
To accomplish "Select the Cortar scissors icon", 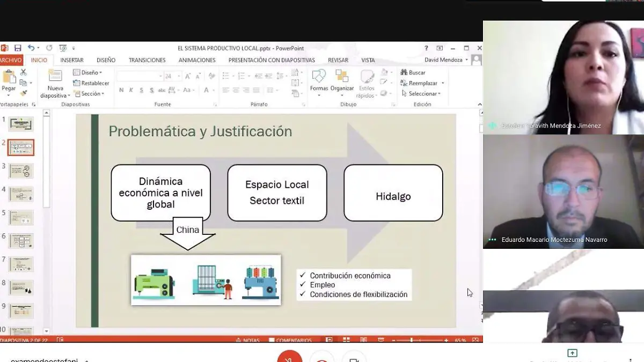I will [23, 73].
